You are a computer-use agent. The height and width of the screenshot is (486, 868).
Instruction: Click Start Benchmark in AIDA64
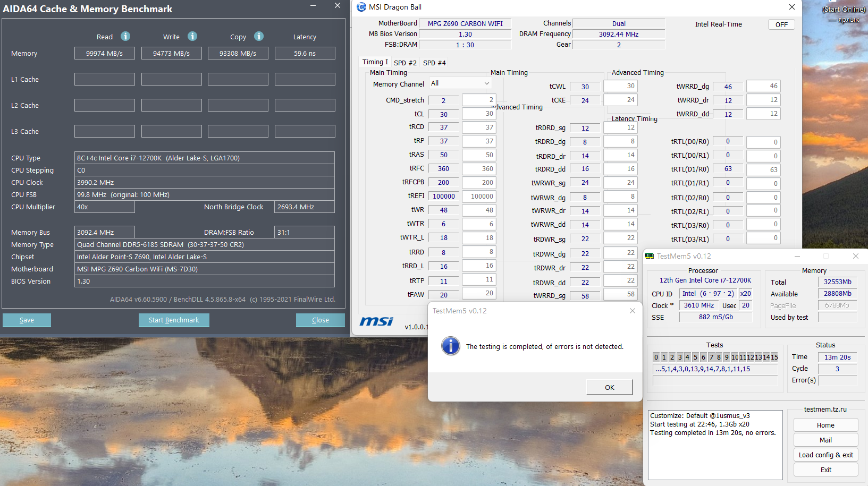[x=174, y=320]
